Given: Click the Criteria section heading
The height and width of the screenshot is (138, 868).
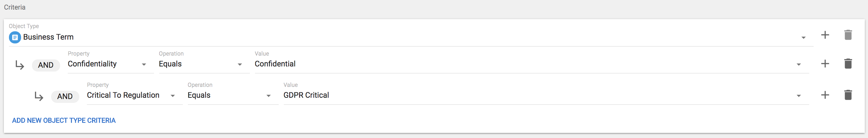Looking at the screenshot, I should click(x=14, y=7).
